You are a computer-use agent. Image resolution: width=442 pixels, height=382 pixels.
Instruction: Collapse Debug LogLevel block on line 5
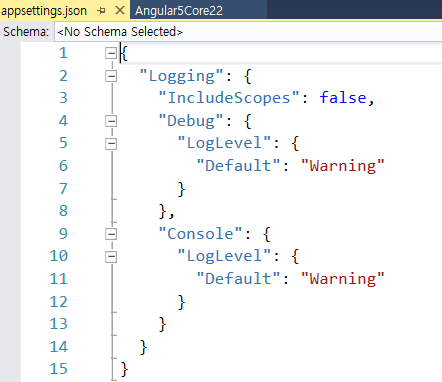pos(111,144)
